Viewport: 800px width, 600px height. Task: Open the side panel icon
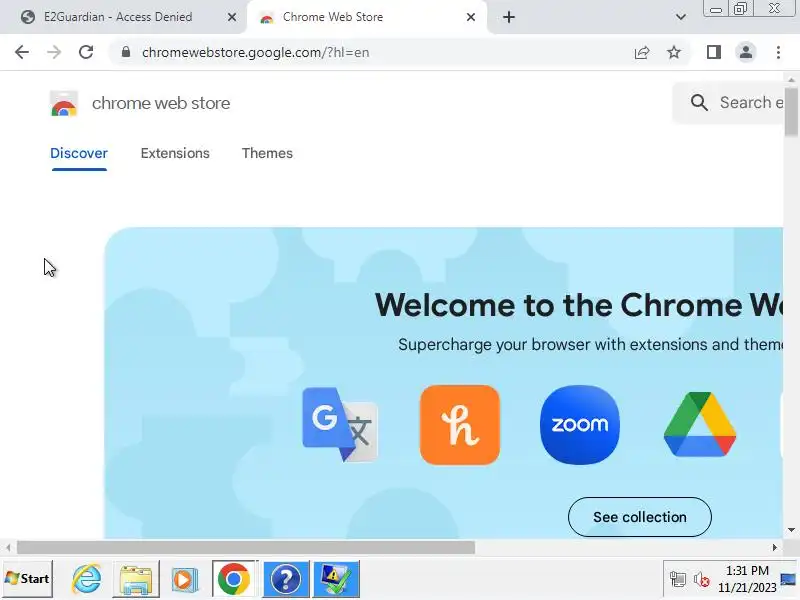[714, 52]
